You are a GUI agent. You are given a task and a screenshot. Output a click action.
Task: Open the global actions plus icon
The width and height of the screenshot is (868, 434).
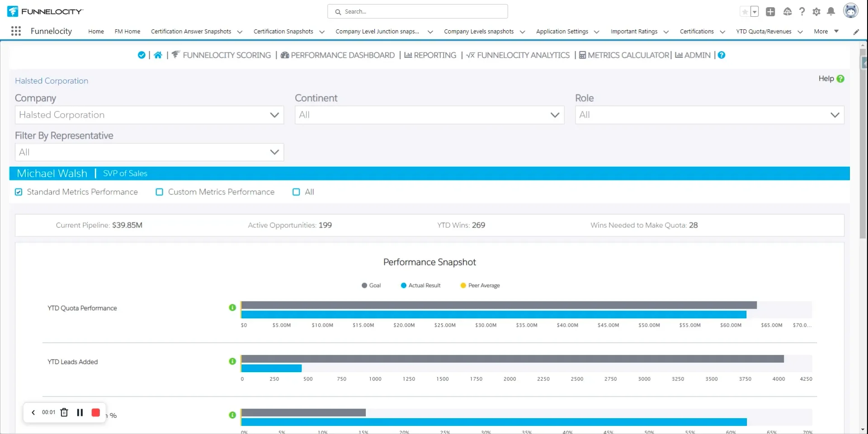770,12
